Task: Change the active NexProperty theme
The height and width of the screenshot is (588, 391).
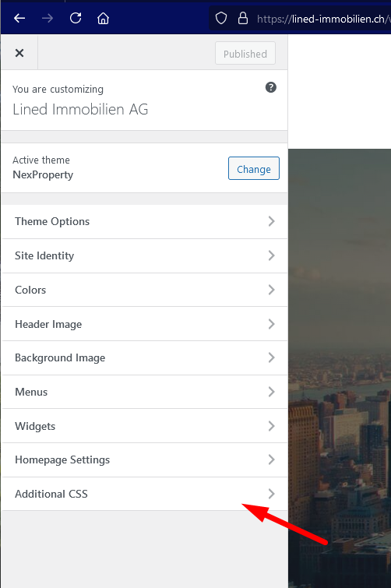Action: [254, 168]
